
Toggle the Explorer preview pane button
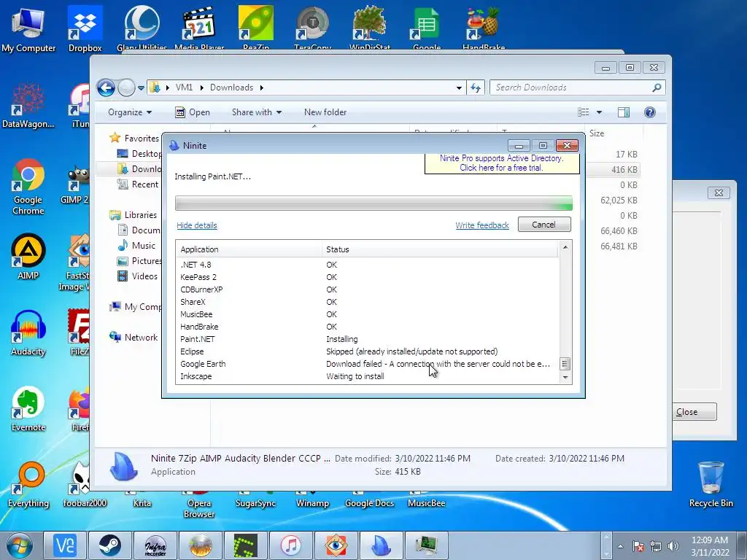[623, 112]
